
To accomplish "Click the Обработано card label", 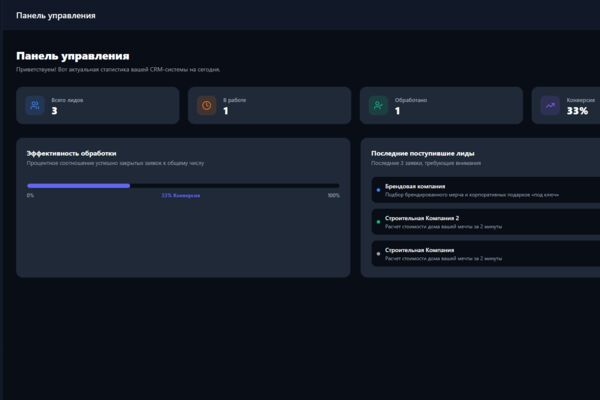I will tap(411, 100).
